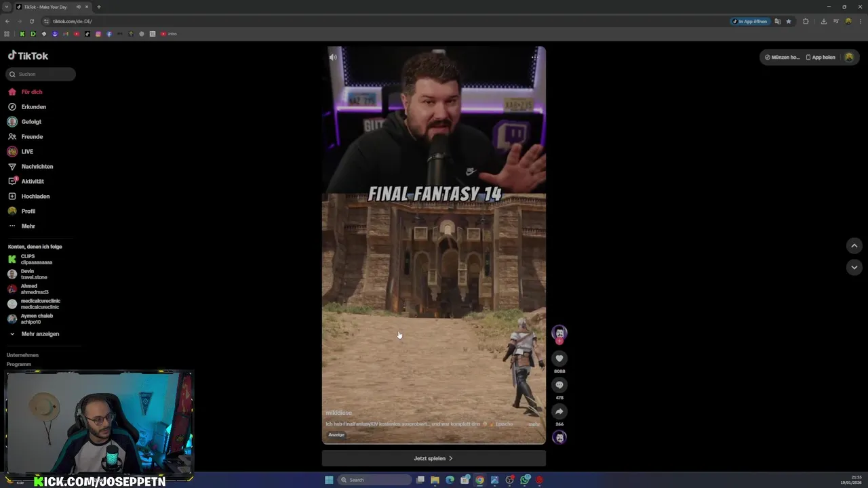Click the taskbar Search box

375,480
